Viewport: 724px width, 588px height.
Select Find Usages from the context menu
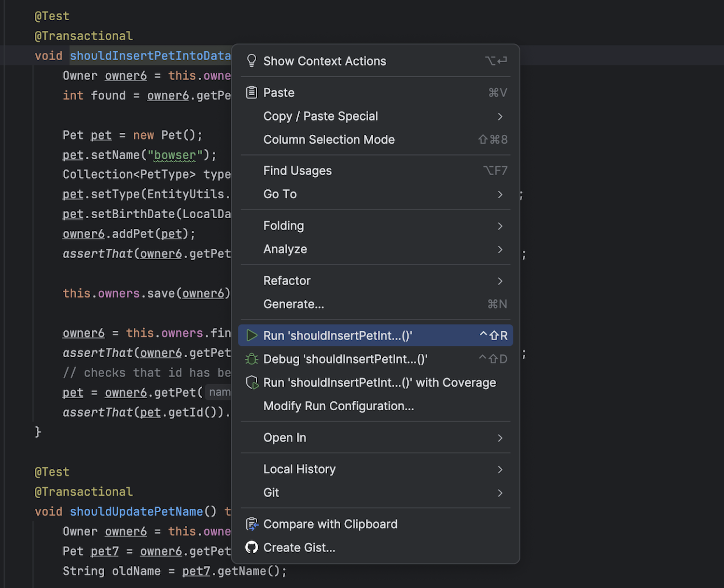(x=297, y=171)
